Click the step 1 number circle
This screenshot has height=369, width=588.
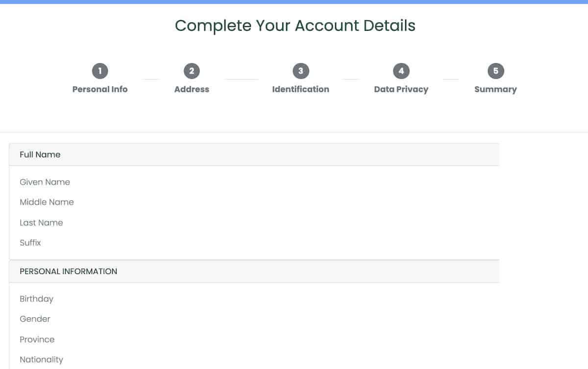pos(100,71)
